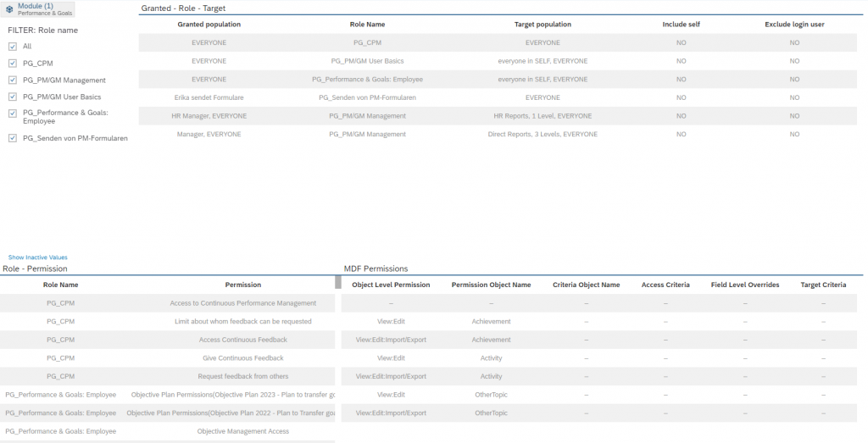Click the Target population column header
The height and width of the screenshot is (443, 868).
[542, 25]
